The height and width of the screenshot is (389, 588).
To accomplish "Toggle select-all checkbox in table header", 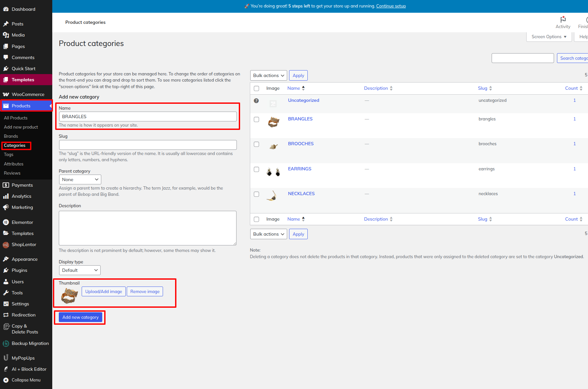I will (x=256, y=88).
